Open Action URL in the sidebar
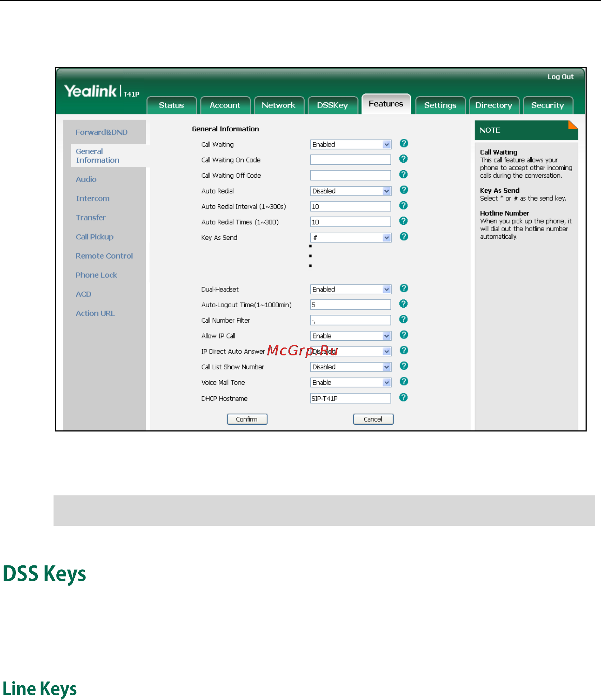The height and width of the screenshot is (700, 601). 95,313
